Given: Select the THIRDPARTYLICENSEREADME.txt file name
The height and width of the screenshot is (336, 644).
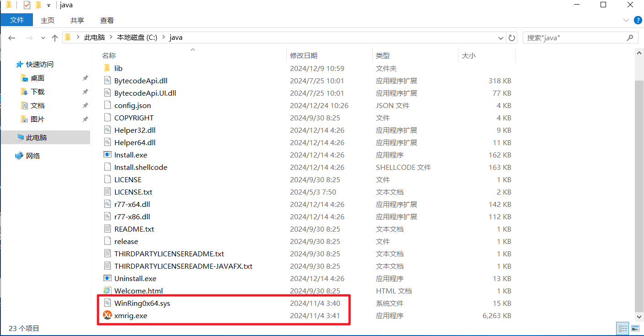Looking at the screenshot, I should (x=169, y=254).
